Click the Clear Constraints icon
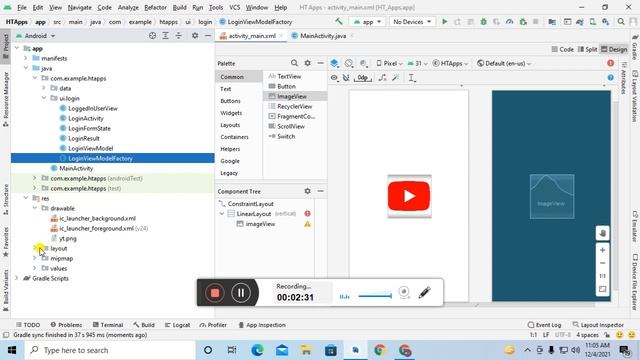The height and width of the screenshot is (360, 640). 382,78
